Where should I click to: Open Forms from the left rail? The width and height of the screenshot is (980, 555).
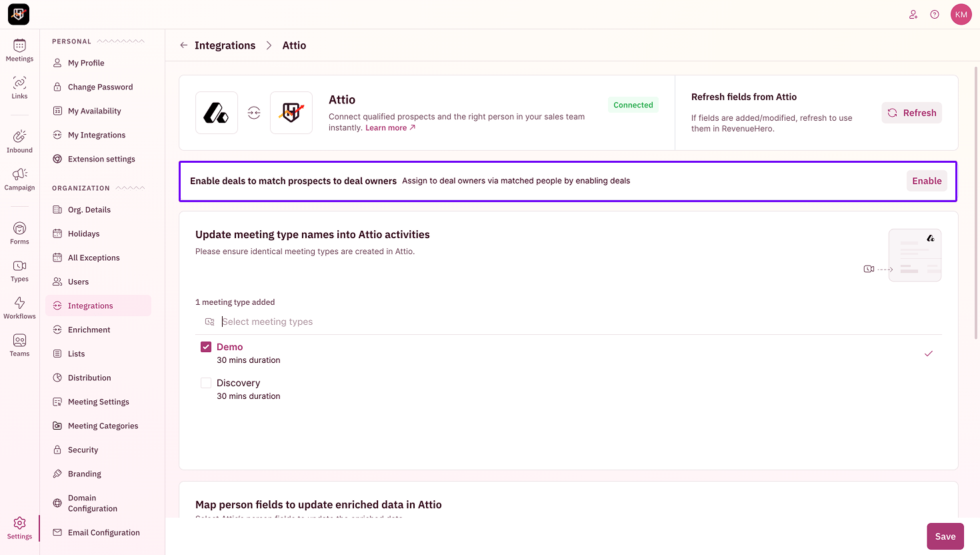[19, 233]
